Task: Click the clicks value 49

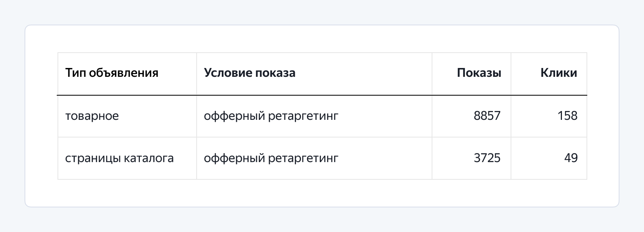Action: coord(571,158)
